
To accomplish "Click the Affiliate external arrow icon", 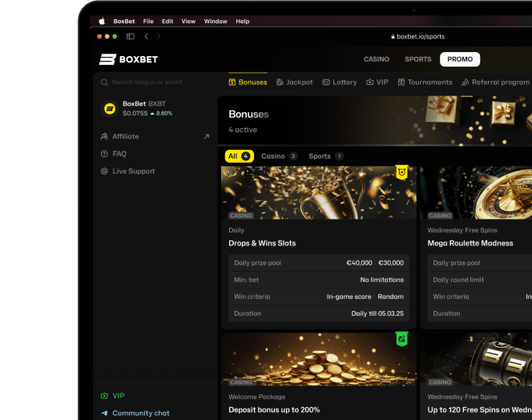I will pos(206,136).
